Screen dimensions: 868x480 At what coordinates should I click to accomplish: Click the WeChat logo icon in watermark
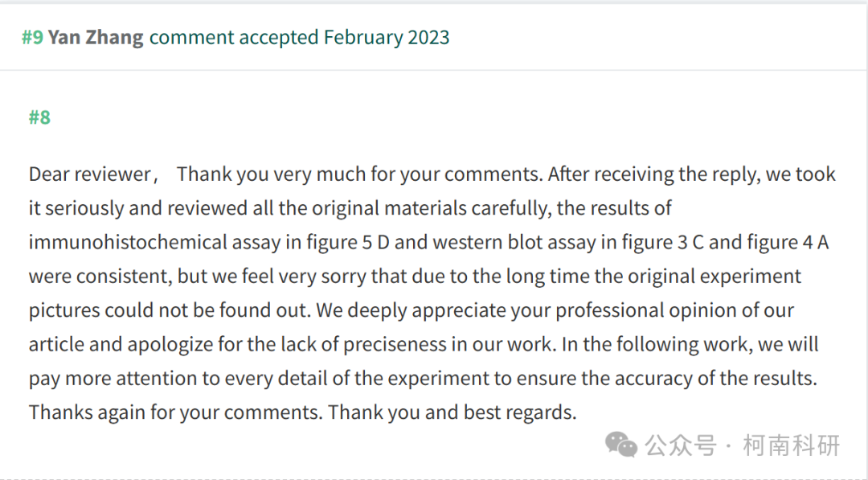(621, 445)
